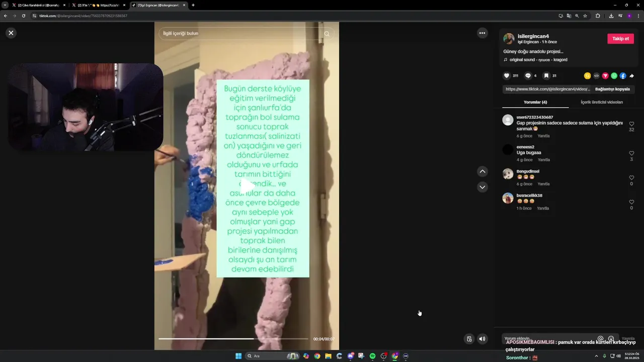Open the zoom magnifier icon in address bar
644x362 pixels.
pos(577,16)
